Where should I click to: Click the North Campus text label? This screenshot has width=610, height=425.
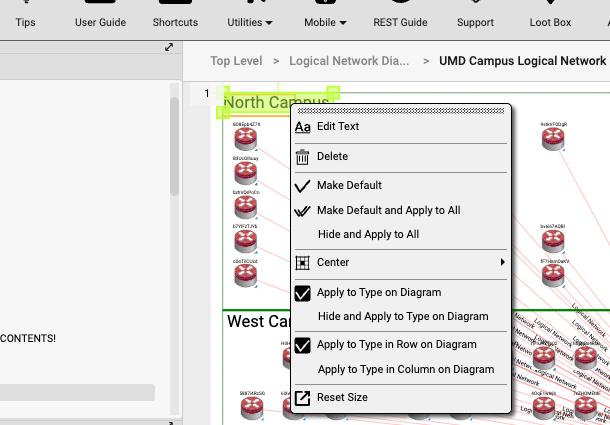(x=275, y=102)
